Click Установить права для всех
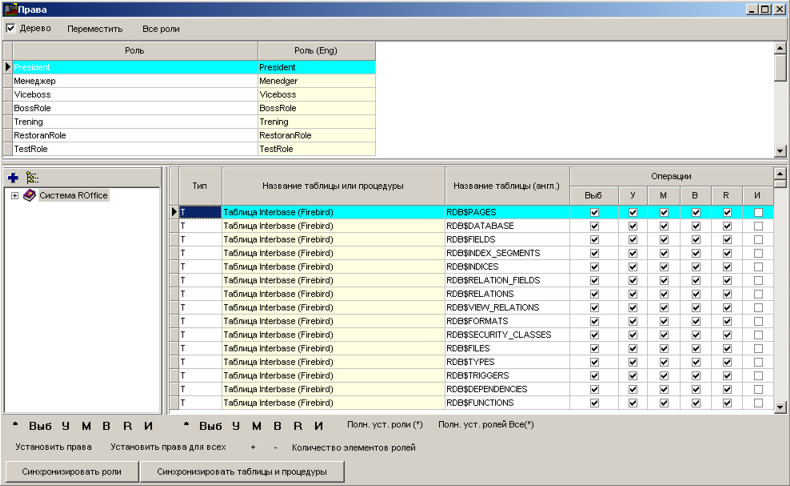Screen dimensions: 790x486 click(168, 447)
